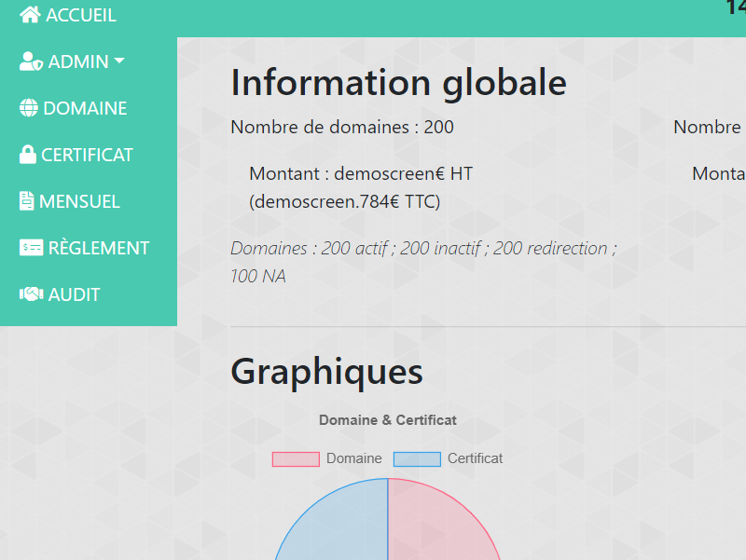Navigate to the MENSUEL page

pyautogui.click(x=79, y=201)
